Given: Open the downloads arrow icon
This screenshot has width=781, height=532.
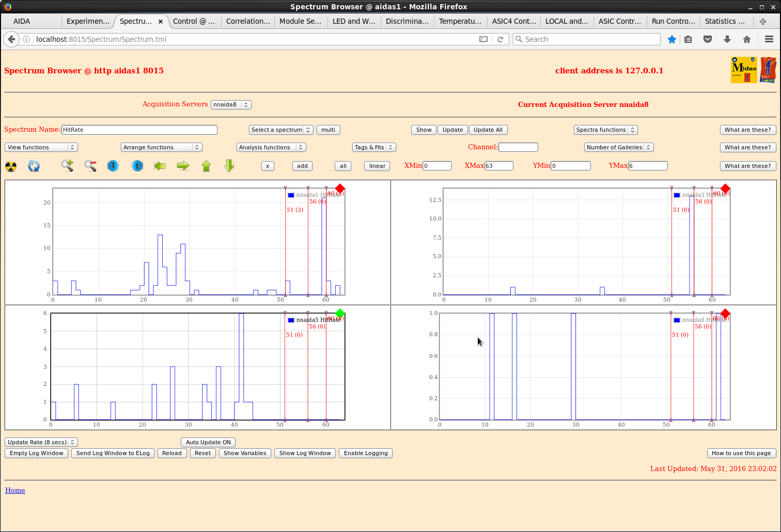Looking at the screenshot, I should tap(727, 39).
